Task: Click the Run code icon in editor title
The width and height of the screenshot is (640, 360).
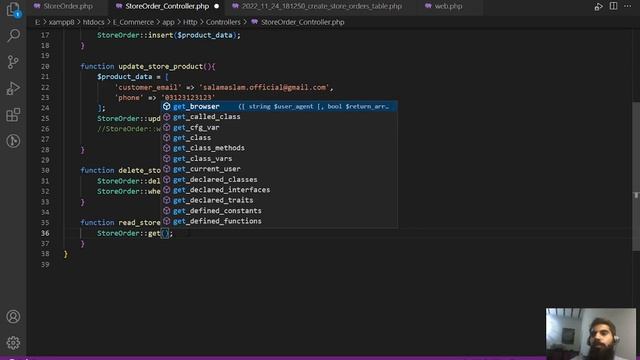Action: [x=599, y=6]
